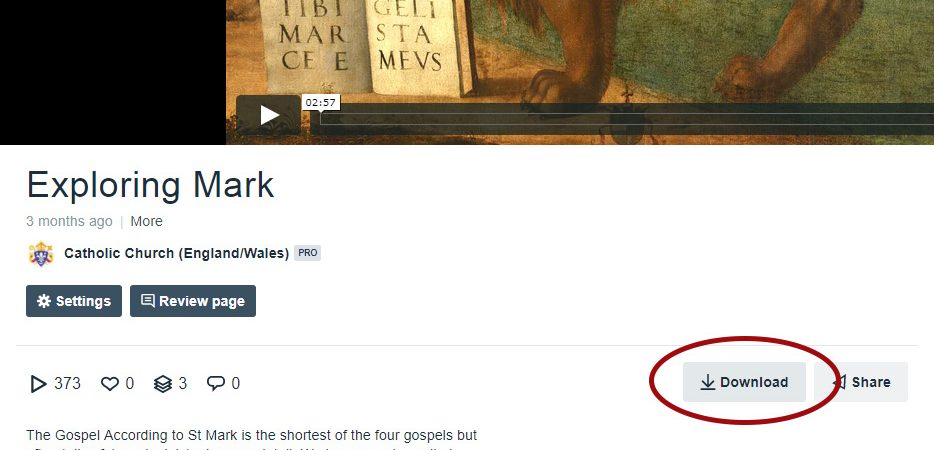Image resolution: width=934 pixels, height=450 pixels.
Task: Open the collections stack icon
Action: tap(163, 383)
